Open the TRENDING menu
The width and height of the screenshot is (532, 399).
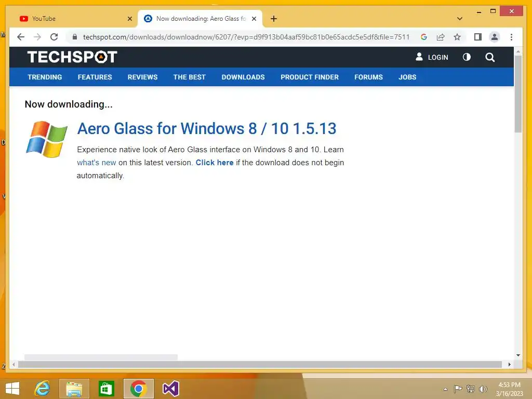click(45, 77)
